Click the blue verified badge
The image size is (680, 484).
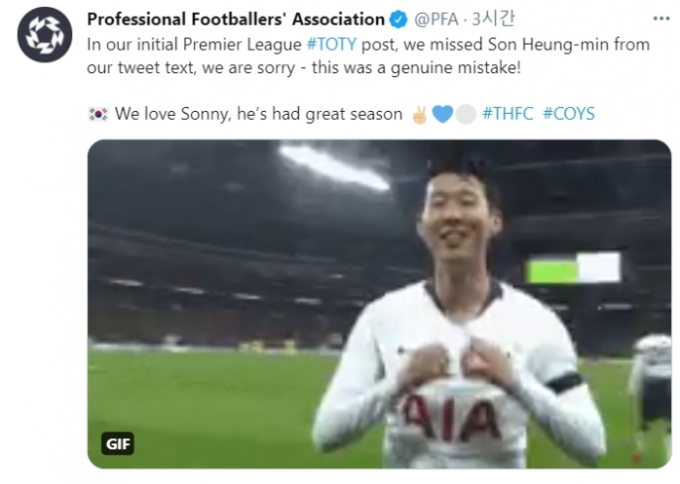point(399,20)
